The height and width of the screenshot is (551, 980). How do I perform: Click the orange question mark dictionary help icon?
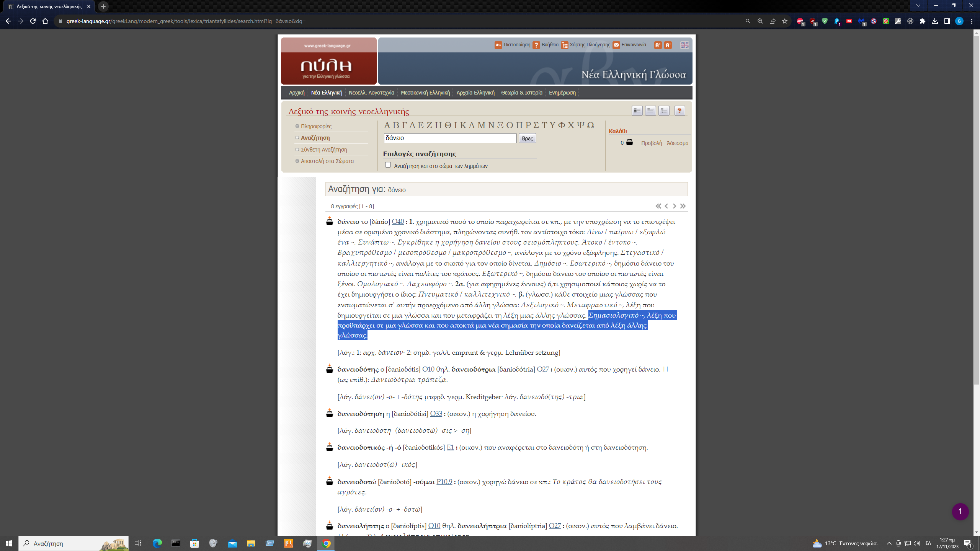click(x=679, y=111)
